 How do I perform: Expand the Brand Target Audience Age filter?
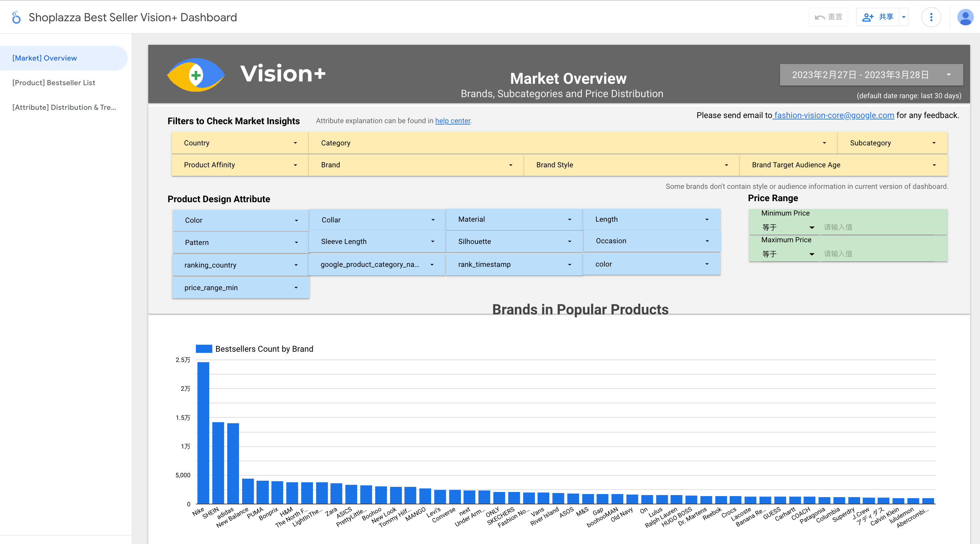coord(843,165)
